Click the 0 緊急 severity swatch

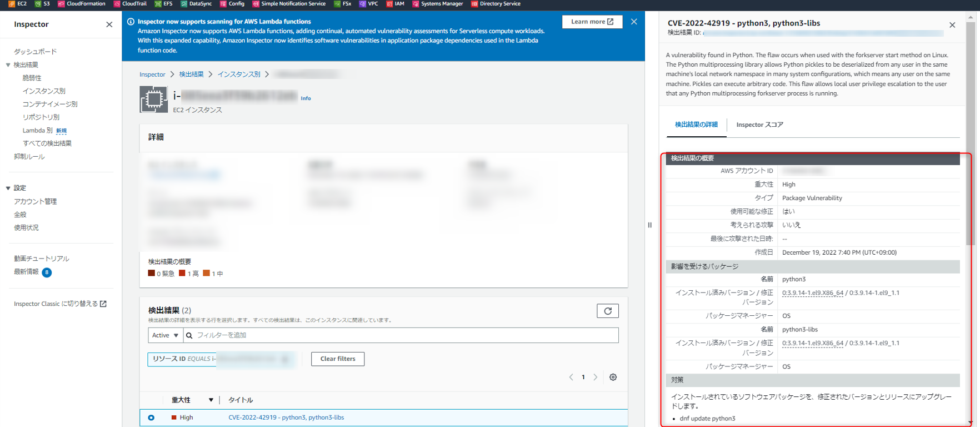click(151, 273)
